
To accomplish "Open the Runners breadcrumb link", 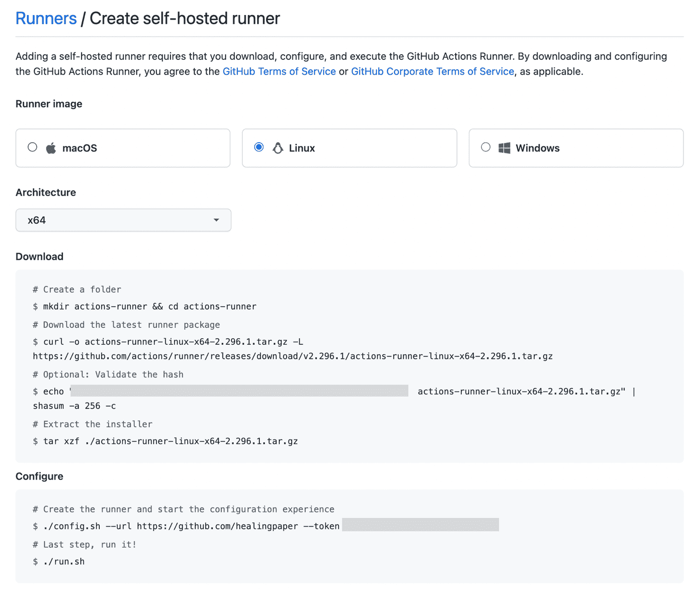I will 46,18.
